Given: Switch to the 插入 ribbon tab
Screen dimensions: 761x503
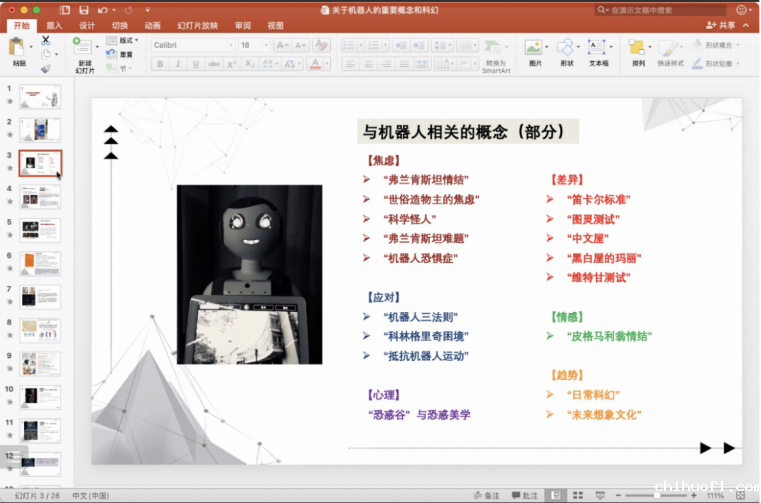Looking at the screenshot, I should pos(54,25).
